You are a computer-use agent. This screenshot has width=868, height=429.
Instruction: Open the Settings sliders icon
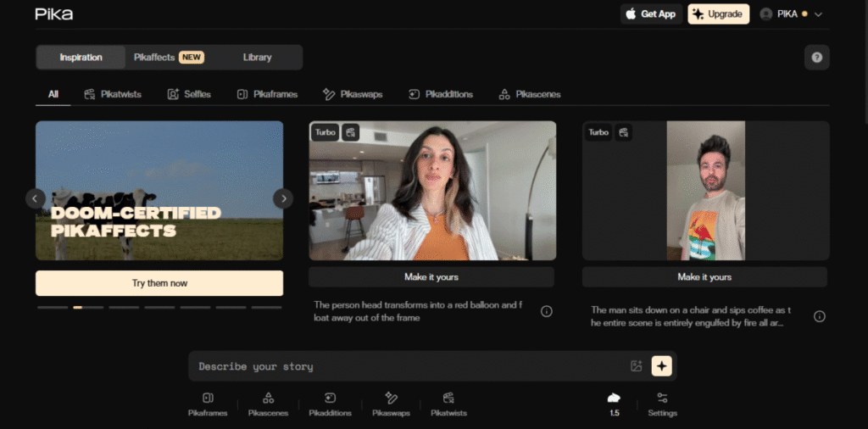(x=662, y=404)
